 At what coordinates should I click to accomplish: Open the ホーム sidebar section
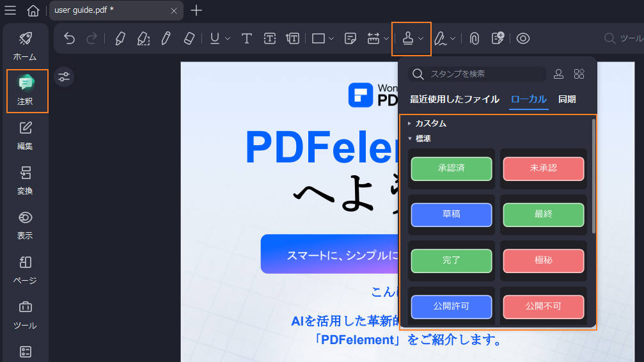click(x=25, y=46)
